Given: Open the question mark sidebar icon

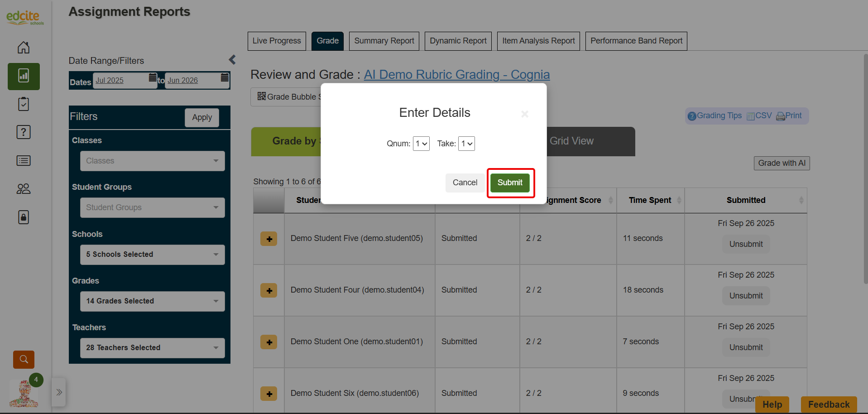Looking at the screenshot, I should [x=24, y=132].
